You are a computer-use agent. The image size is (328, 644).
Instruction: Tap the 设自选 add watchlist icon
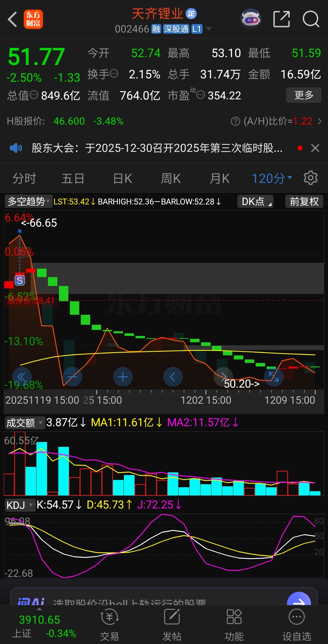297,625
